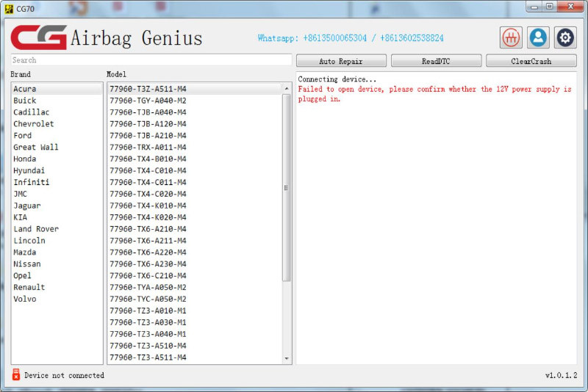Image resolution: width=588 pixels, height=392 pixels.
Task: Select model 77960-TX6-A211-M4
Action: tap(195, 240)
